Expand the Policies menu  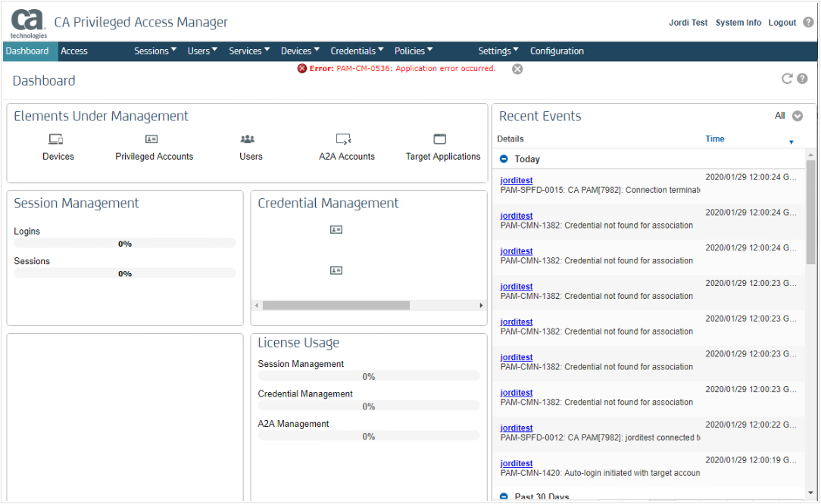pyautogui.click(x=414, y=51)
